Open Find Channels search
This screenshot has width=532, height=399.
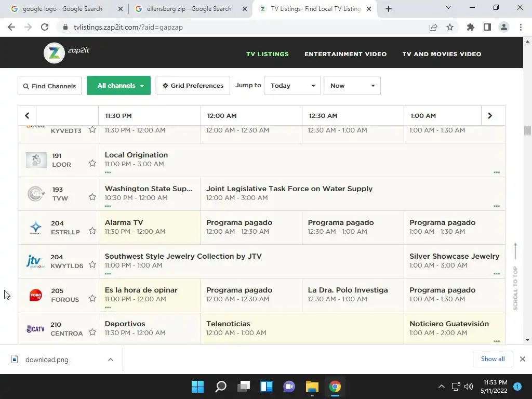[49, 86]
